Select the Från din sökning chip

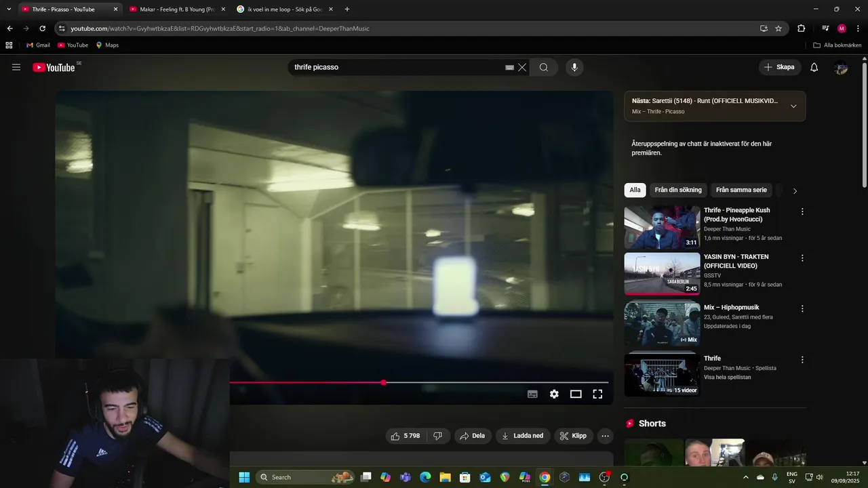pos(678,190)
